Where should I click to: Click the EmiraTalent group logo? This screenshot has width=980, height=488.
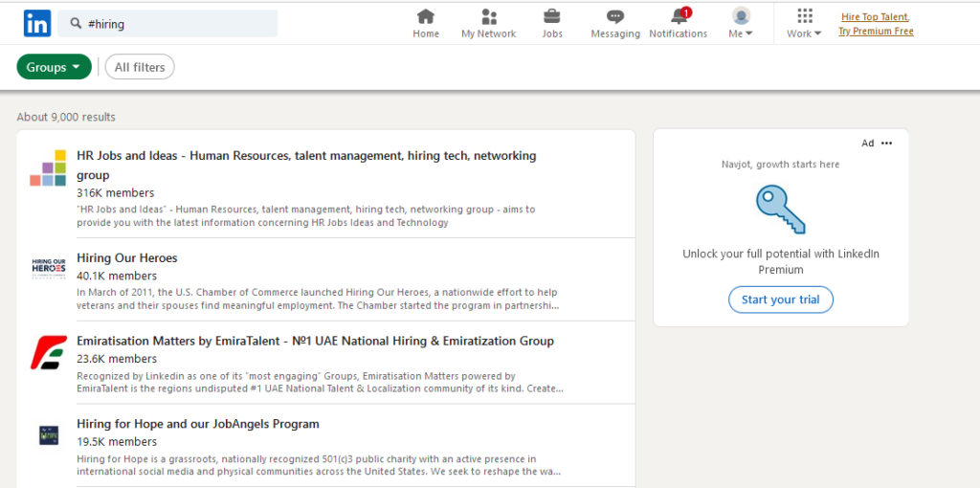click(48, 352)
